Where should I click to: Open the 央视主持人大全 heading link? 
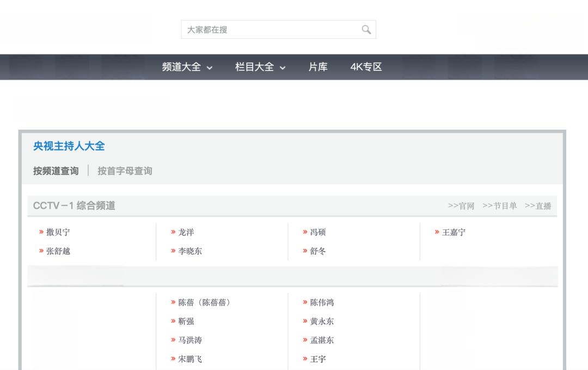point(69,146)
